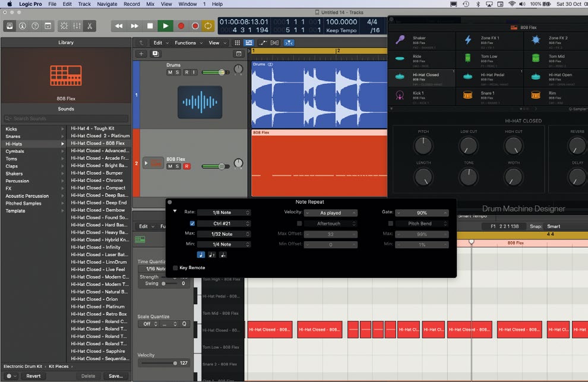Click the Save... button in the Library
The width and height of the screenshot is (588, 382).
point(115,376)
